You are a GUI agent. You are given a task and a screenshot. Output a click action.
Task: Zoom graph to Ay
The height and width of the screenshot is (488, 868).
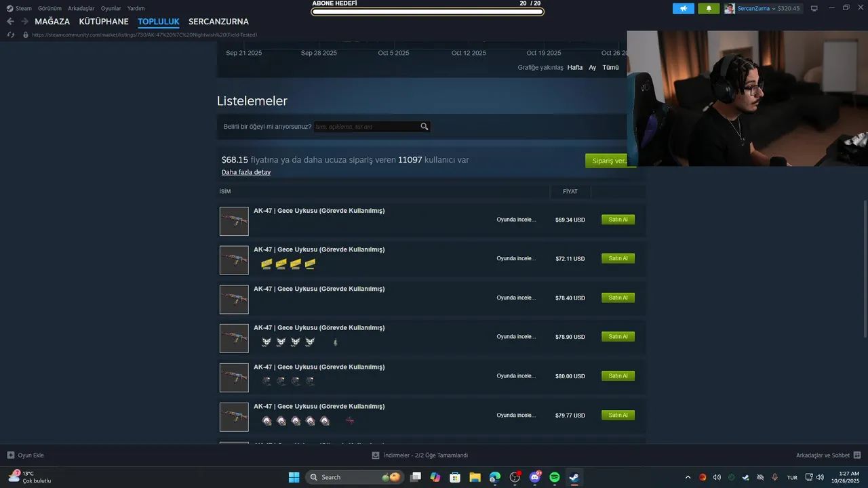592,68
